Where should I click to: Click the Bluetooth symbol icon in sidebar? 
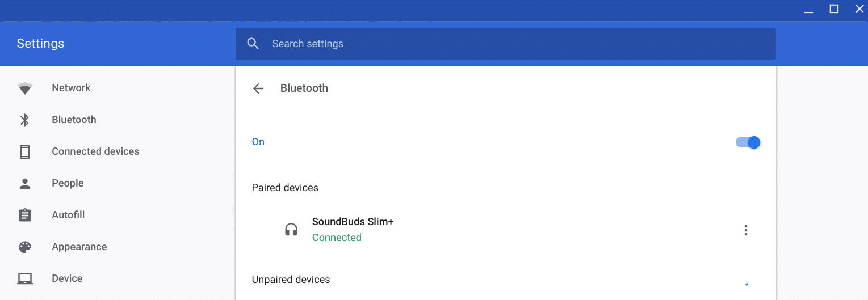pos(25,120)
